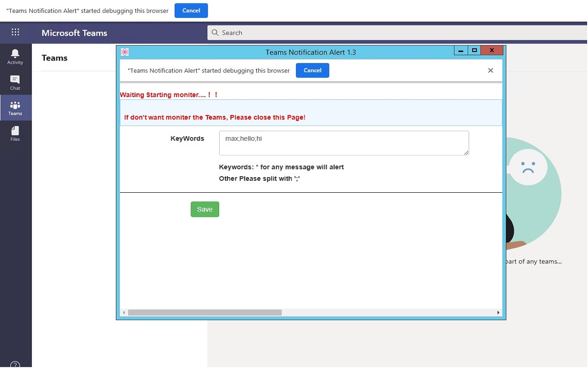588x368 pixels.
Task: Click the scrollbar left arrow
Action: point(124,312)
